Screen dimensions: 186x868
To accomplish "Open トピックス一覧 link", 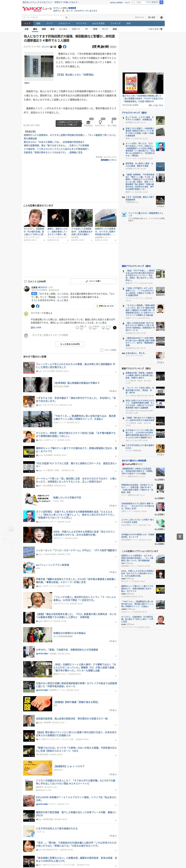I will (155, 29).
